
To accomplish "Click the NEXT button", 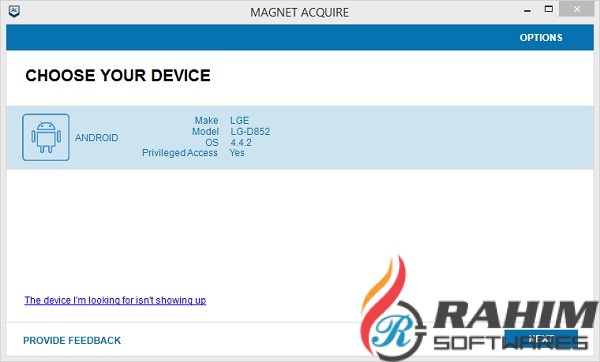I will (x=540, y=339).
